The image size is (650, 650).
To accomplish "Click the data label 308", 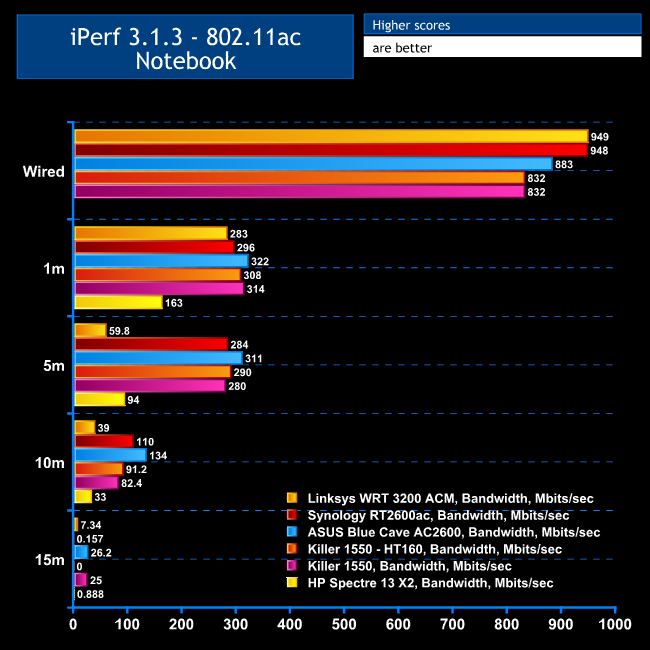I will [x=252, y=275].
